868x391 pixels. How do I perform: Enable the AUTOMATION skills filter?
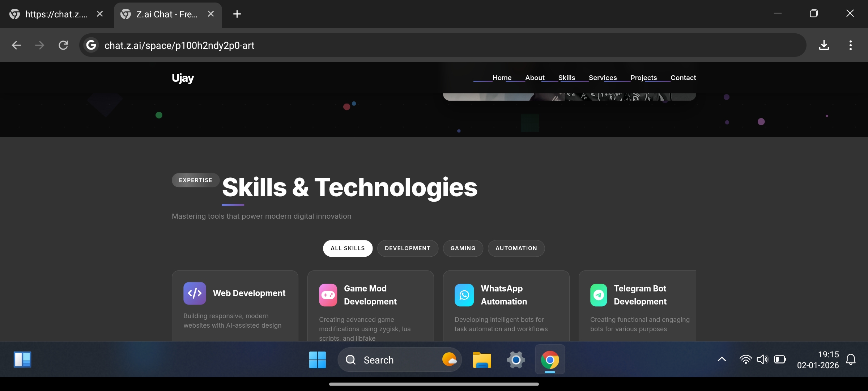click(x=516, y=248)
